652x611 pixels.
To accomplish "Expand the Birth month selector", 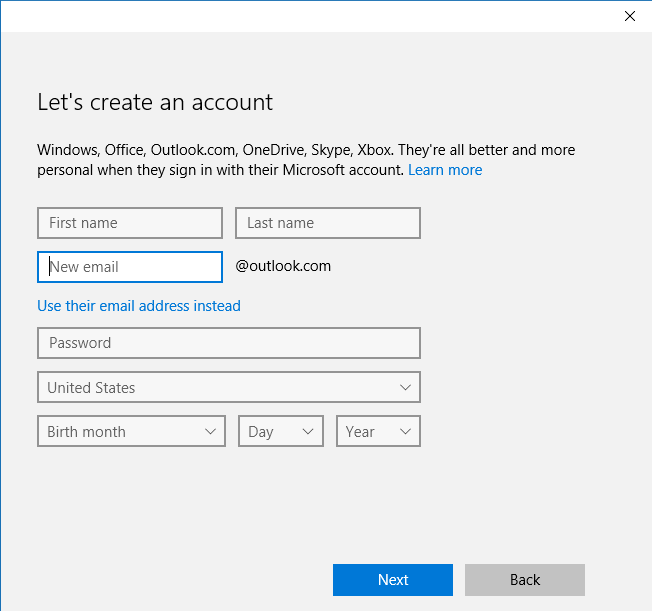I will click(131, 431).
